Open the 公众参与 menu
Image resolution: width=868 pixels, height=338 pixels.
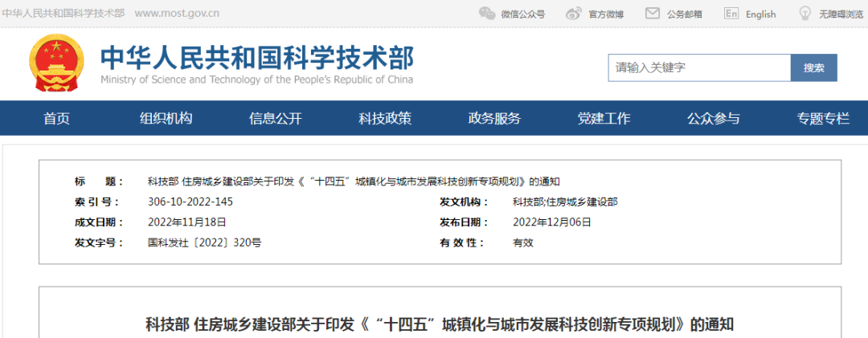tap(713, 119)
